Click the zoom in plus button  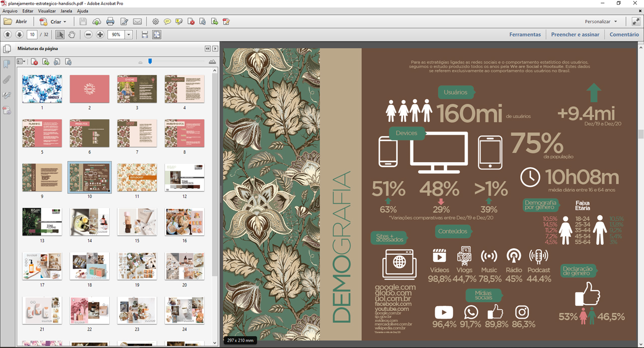100,35
